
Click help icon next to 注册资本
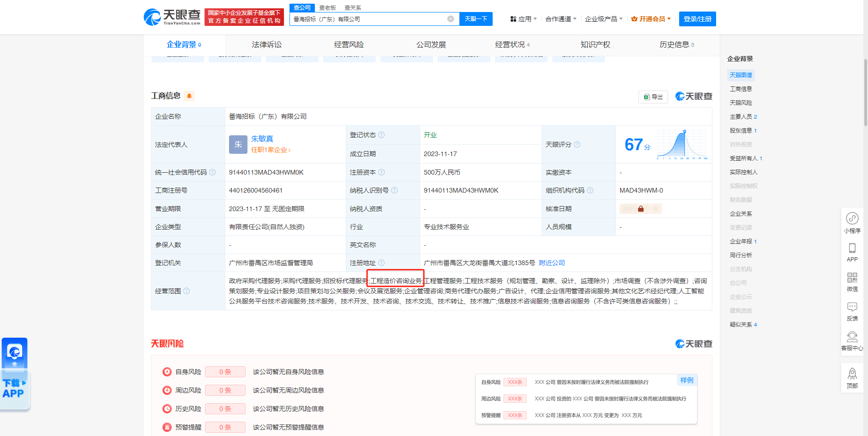(x=381, y=172)
